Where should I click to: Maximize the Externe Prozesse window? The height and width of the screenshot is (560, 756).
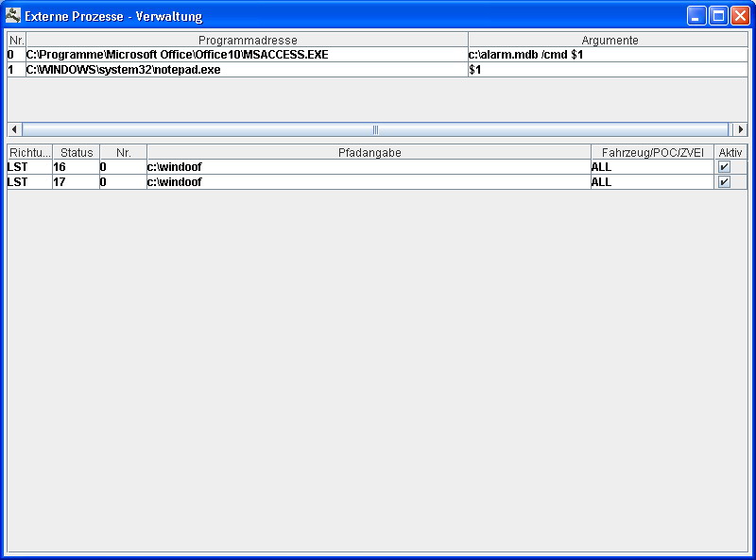[x=718, y=16]
